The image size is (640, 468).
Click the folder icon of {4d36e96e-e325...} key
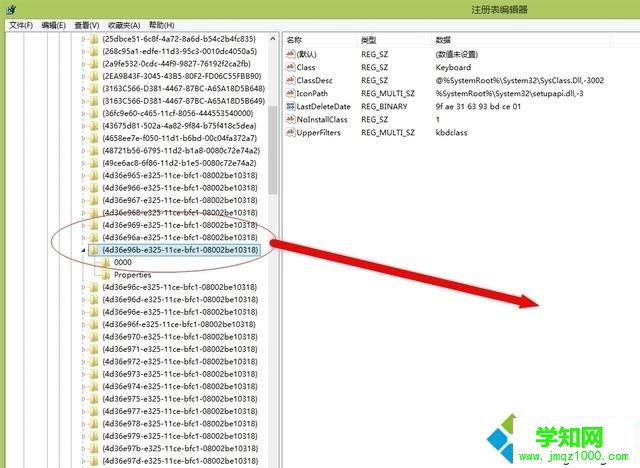tap(94, 312)
